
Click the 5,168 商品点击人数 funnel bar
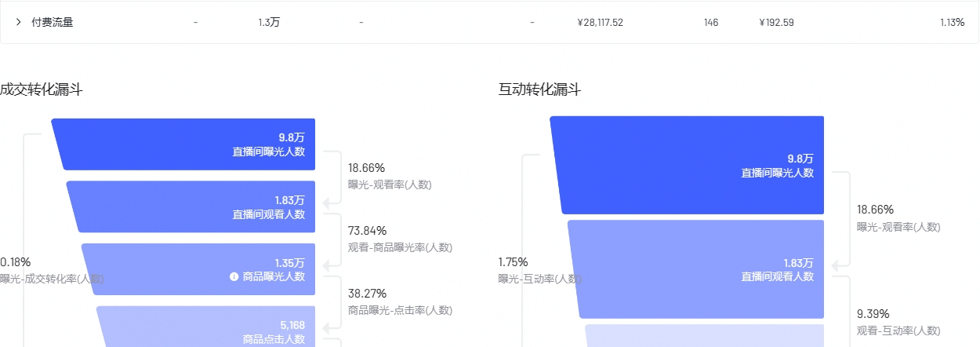click(205, 327)
